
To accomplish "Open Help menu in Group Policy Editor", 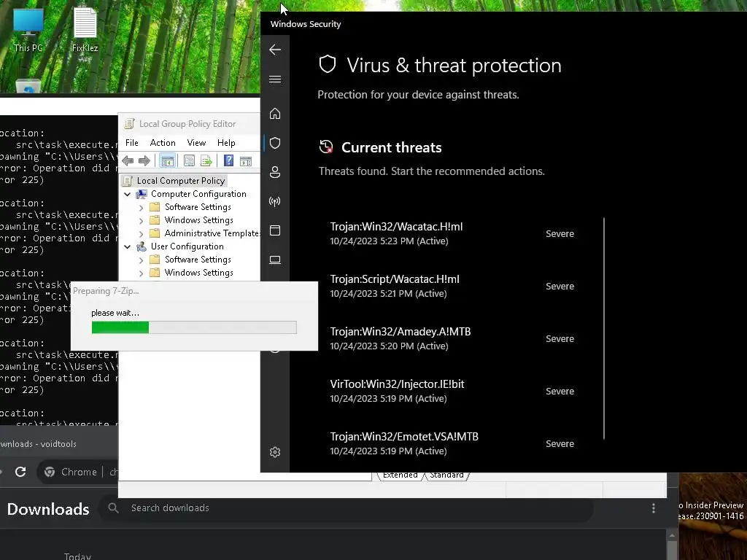I will (x=226, y=143).
